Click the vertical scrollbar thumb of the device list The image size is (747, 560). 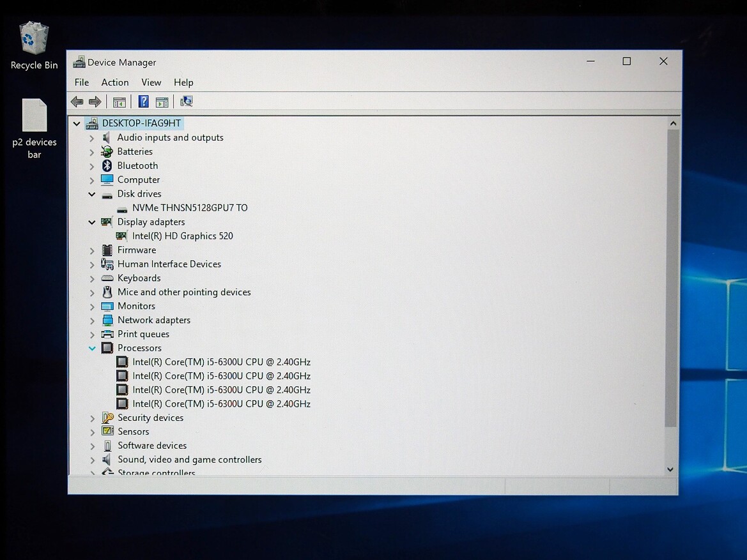tap(671, 278)
